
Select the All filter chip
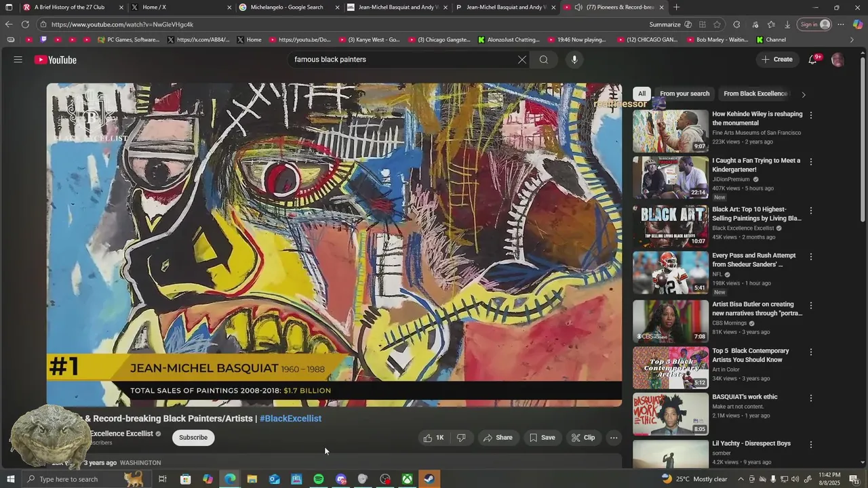pyautogui.click(x=642, y=94)
